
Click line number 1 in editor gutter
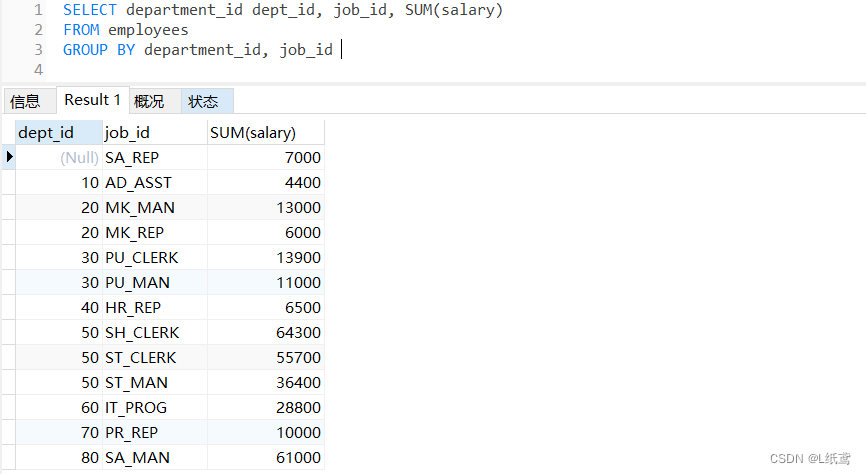coord(38,10)
